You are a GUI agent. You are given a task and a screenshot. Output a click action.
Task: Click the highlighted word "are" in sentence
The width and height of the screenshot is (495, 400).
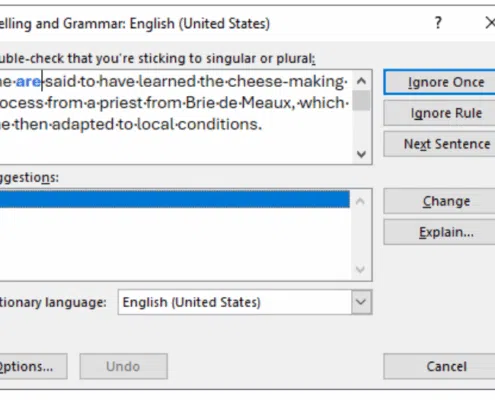29,82
